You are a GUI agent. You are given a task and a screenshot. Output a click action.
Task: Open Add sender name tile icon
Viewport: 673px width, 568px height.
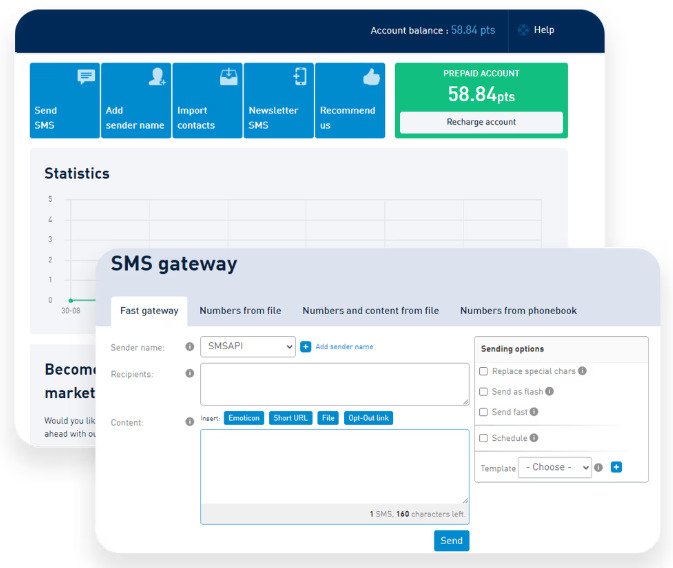point(157,77)
